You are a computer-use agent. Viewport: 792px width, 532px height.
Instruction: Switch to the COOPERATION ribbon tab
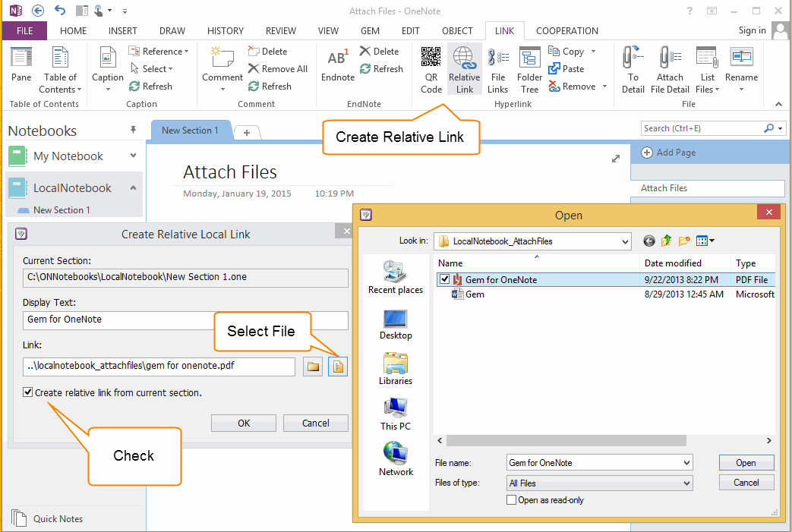pos(566,31)
